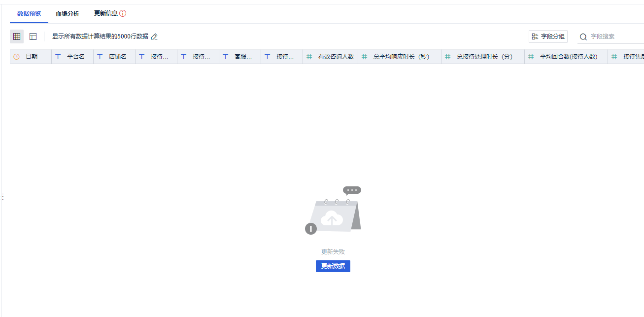Switch to 血缘分析 tab

tap(68, 13)
